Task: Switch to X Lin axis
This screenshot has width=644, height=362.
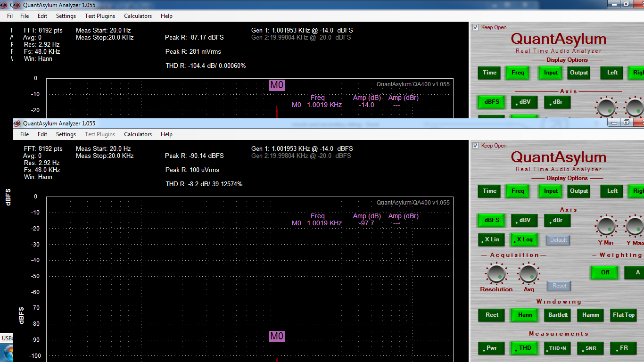Action: [491, 239]
